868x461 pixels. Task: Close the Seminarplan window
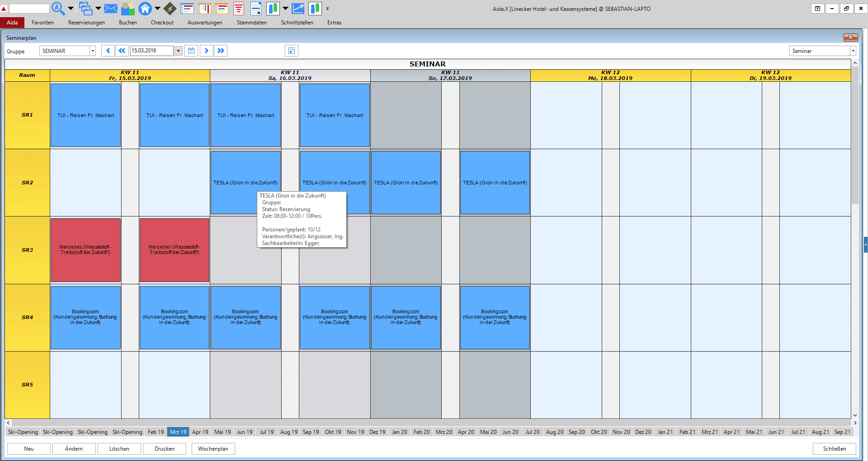click(850, 38)
